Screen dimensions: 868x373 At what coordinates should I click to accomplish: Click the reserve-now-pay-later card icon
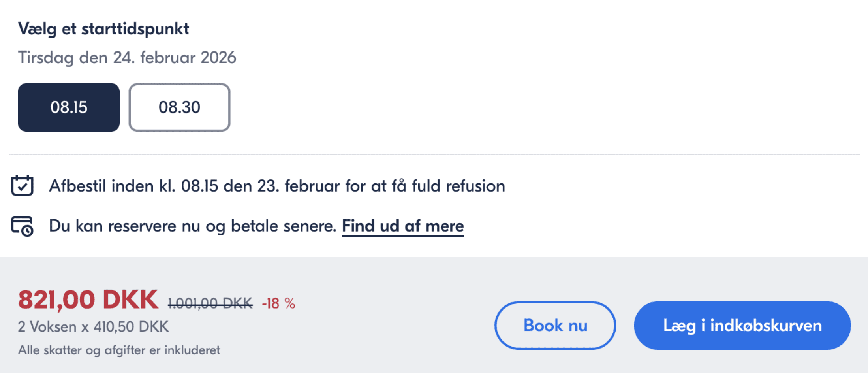coord(23,226)
